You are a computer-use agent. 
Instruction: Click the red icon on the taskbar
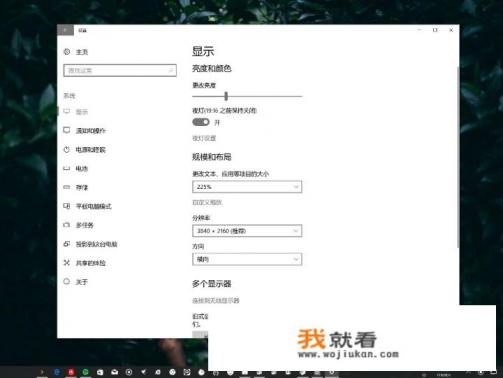[71, 372]
